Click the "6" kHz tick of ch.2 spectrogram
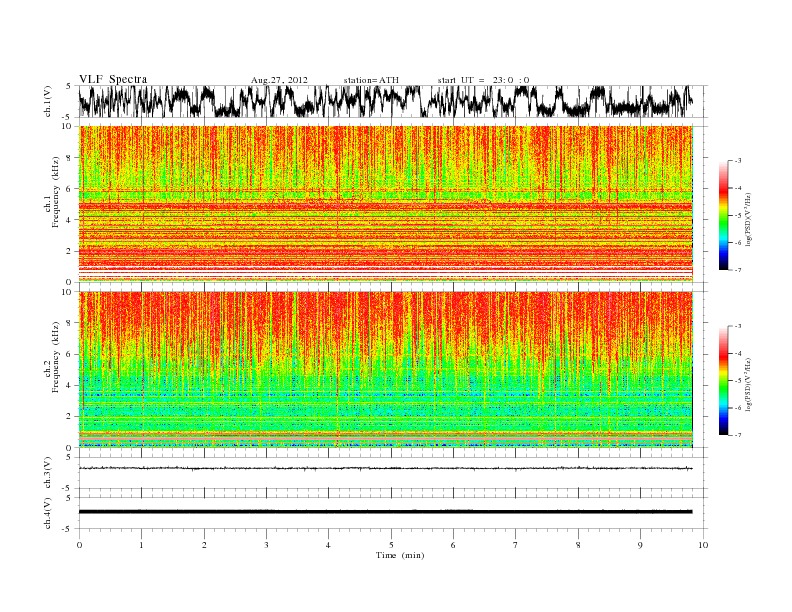 coord(69,354)
